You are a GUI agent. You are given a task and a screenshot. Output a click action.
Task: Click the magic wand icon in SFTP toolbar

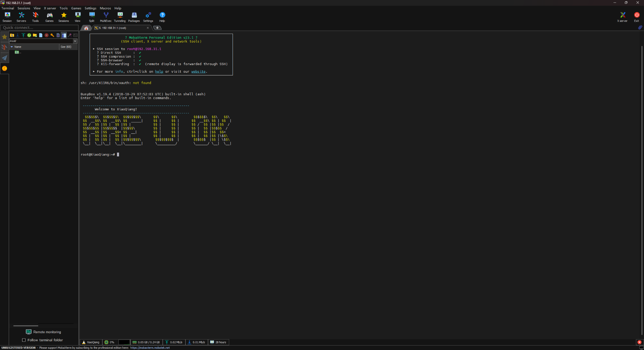(x=70, y=35)
